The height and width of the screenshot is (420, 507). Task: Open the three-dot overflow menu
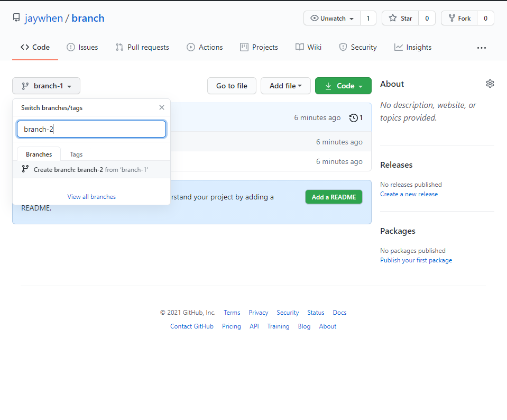pos(482,48)
